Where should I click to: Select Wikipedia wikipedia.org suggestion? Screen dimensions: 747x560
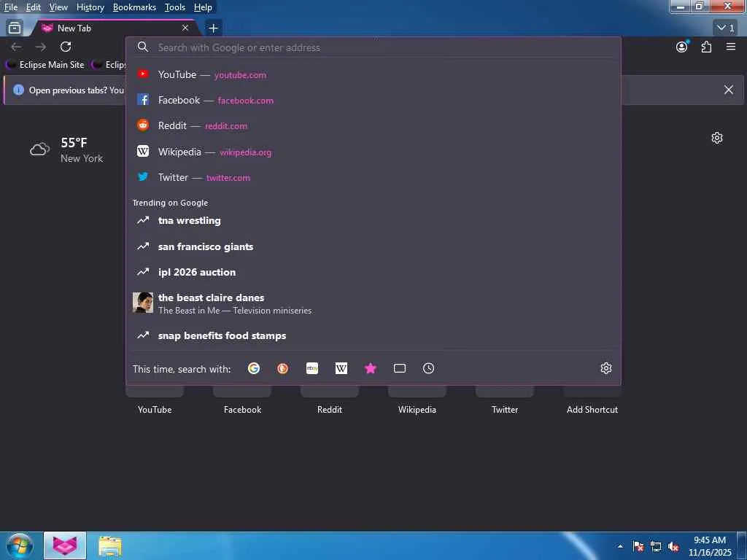pos(373,152)
